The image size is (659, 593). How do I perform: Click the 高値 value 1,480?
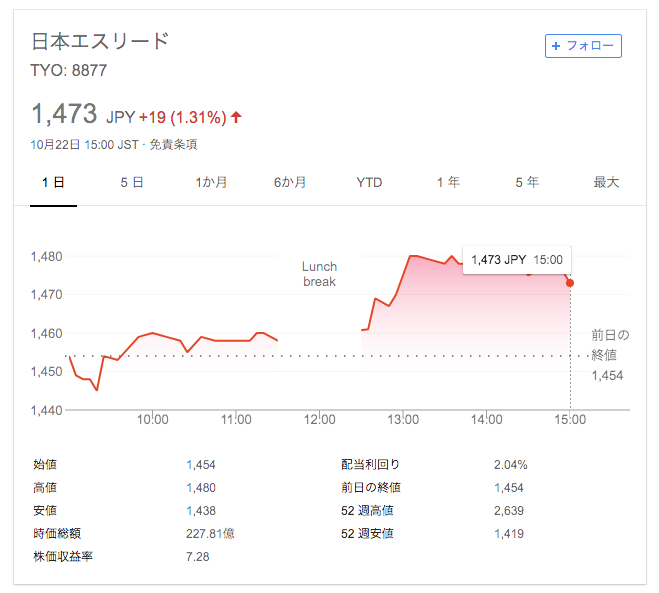201,488
